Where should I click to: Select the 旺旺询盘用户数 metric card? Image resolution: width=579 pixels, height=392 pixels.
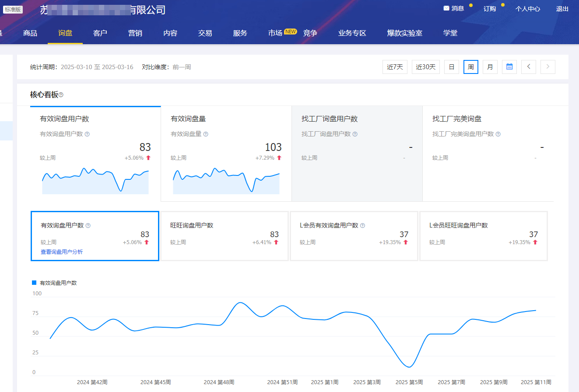point(224,236)
